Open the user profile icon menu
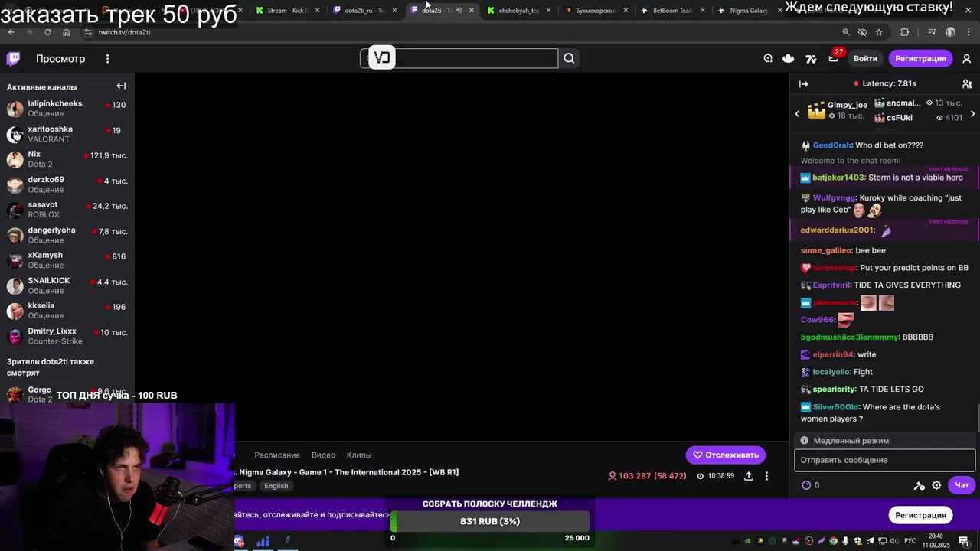980x551 pixels. (967, 59)
